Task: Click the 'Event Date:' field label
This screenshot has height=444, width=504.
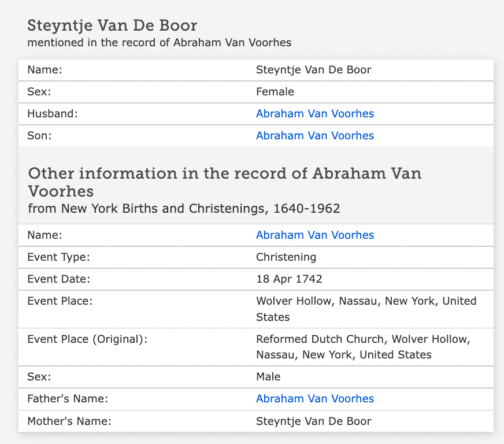Action: point(59,279)
